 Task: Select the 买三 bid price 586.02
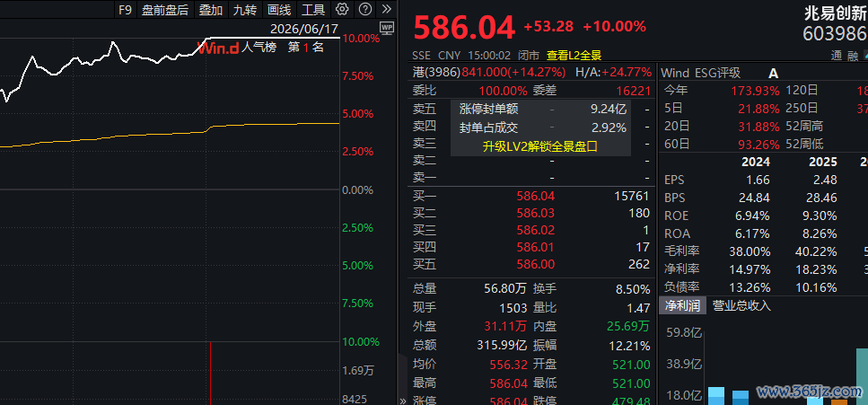535,230
